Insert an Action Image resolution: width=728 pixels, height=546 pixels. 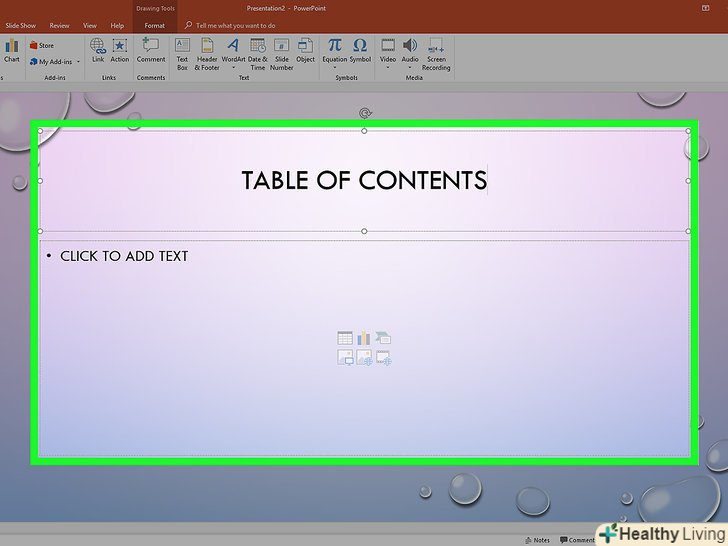click(120, 50)
